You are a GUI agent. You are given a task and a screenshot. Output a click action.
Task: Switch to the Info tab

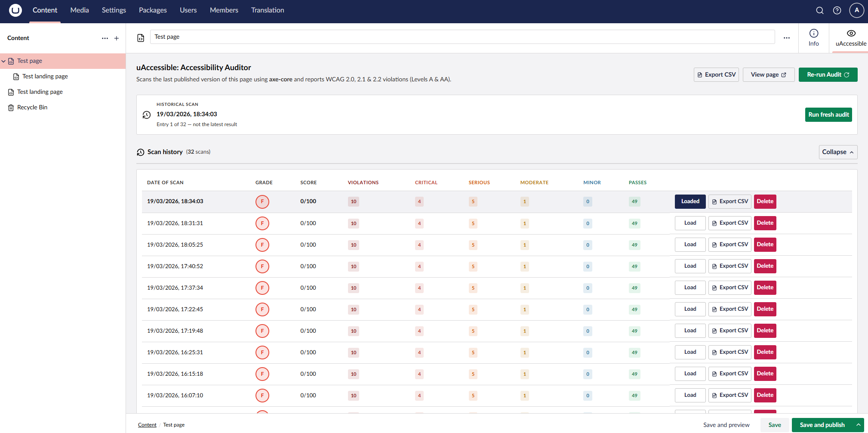pyautogui.click(x=813, y=38)
